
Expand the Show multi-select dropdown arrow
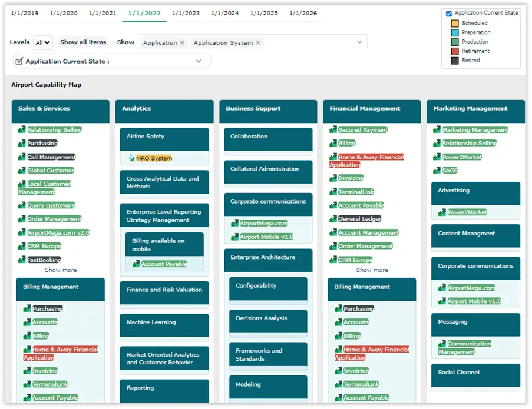click(359, 42)
